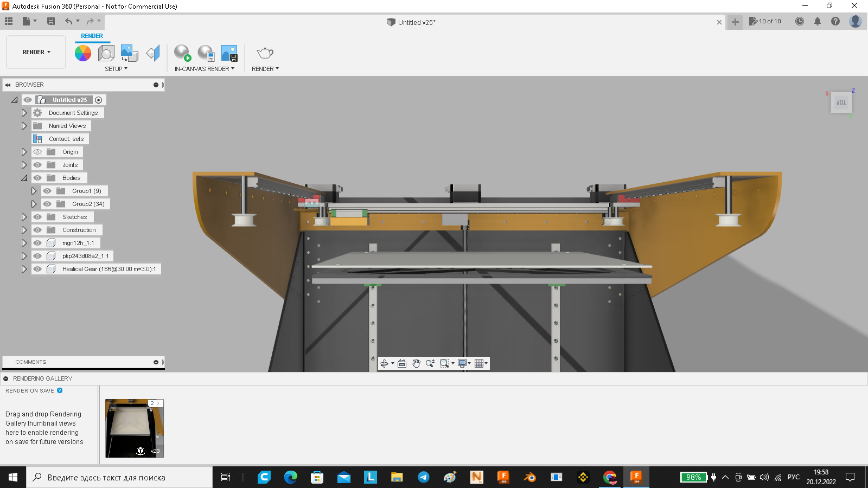Click the teapot Render icon
This screenshot has width=868, height=488.
[265, 53]
